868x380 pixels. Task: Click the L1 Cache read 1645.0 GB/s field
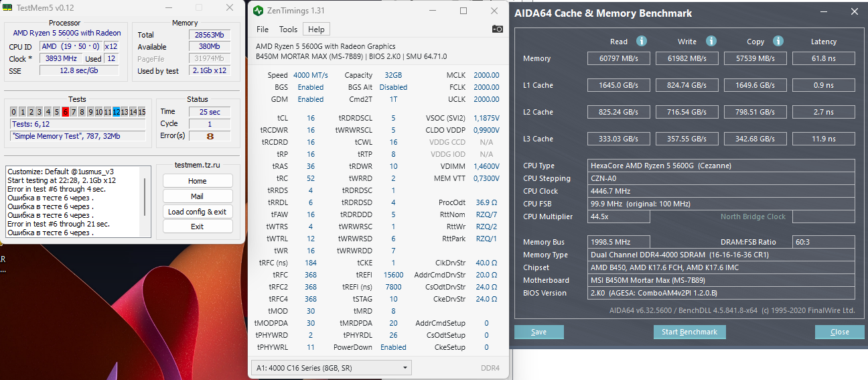click(620, 85)
